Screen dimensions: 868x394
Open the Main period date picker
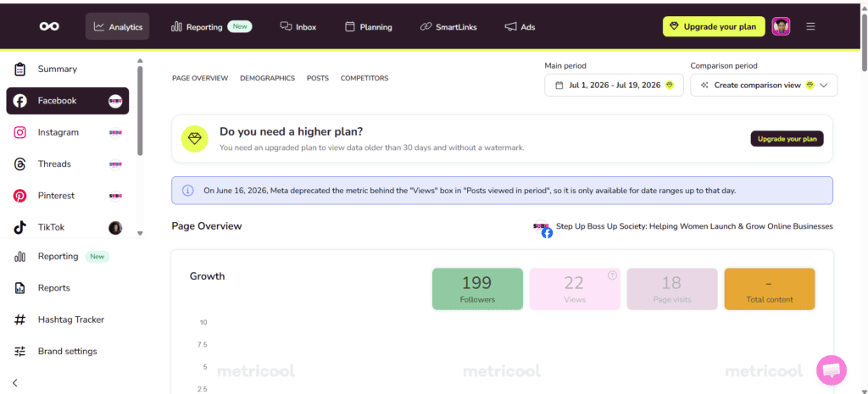614,86
